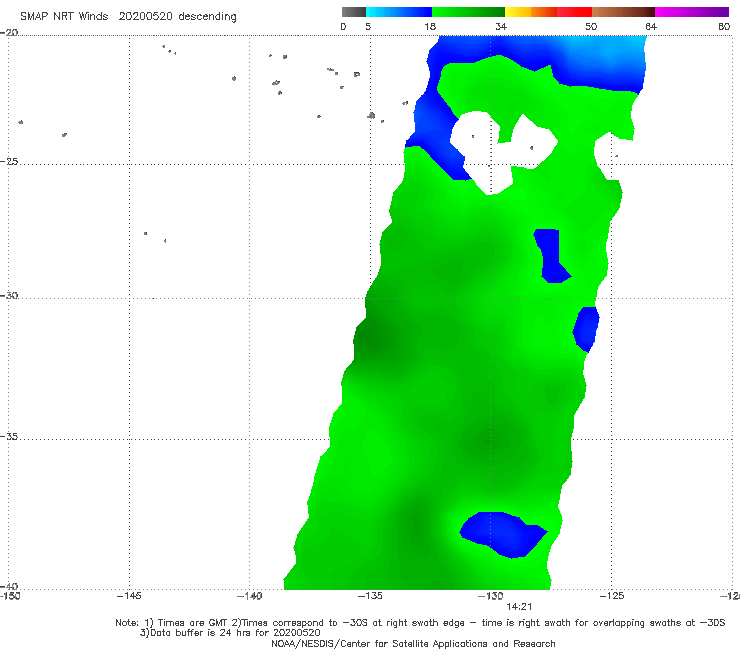740x650 pixels.
Task: Click the cyan-to-blue 5–18 color bar segment
Action: point(399,12)
